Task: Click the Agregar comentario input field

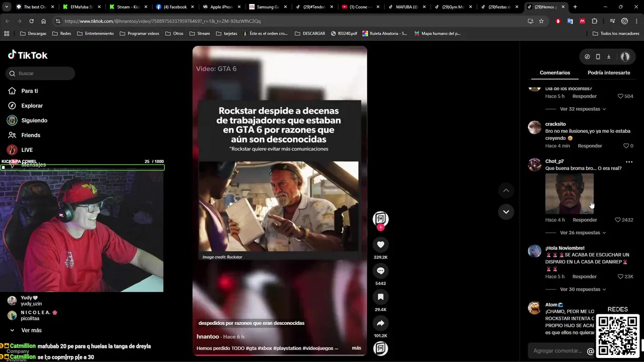Action: 557,351
